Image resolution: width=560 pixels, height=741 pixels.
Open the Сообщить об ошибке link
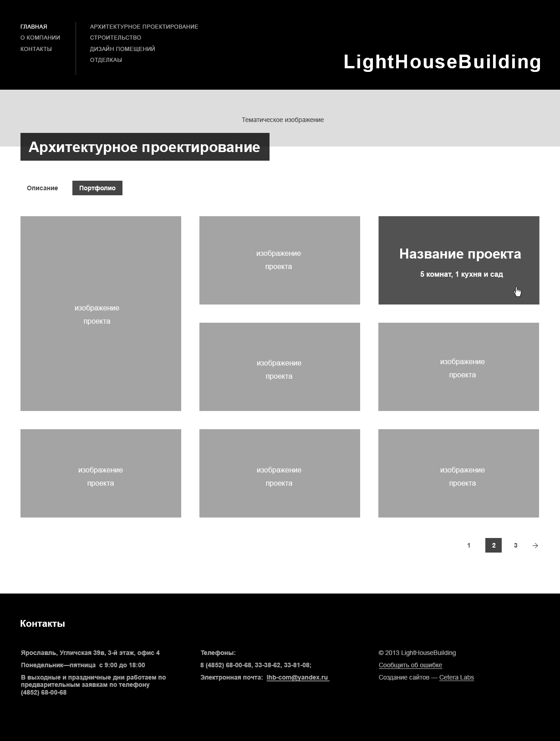click(x=410, y=665)
